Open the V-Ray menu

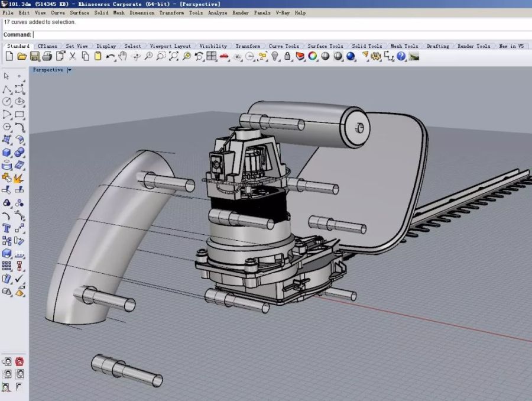[283, 12]
